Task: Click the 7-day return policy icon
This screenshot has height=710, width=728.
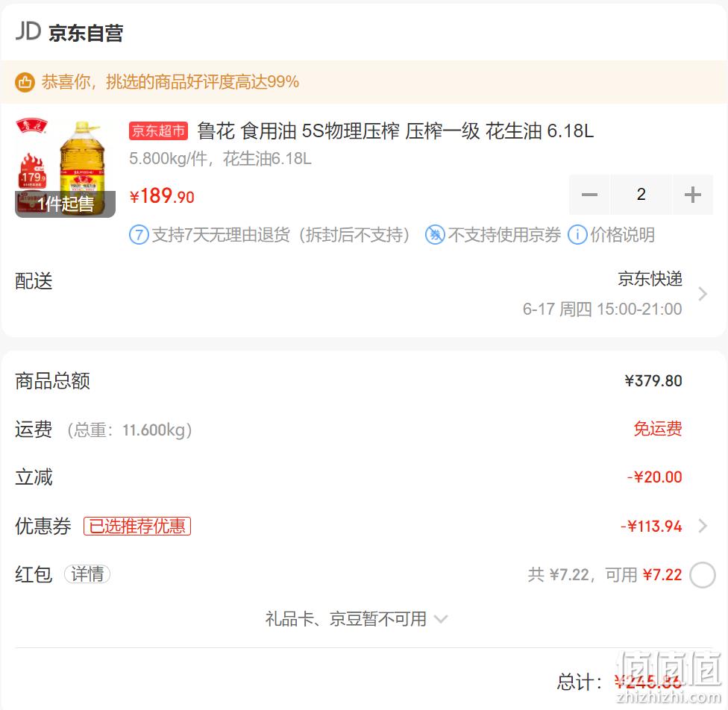Action: (x=139, y=235)
